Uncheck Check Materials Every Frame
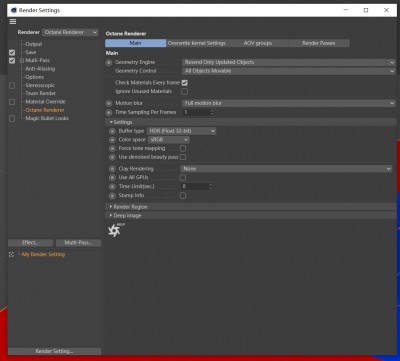The image size is (400, 361). (184, 83)
